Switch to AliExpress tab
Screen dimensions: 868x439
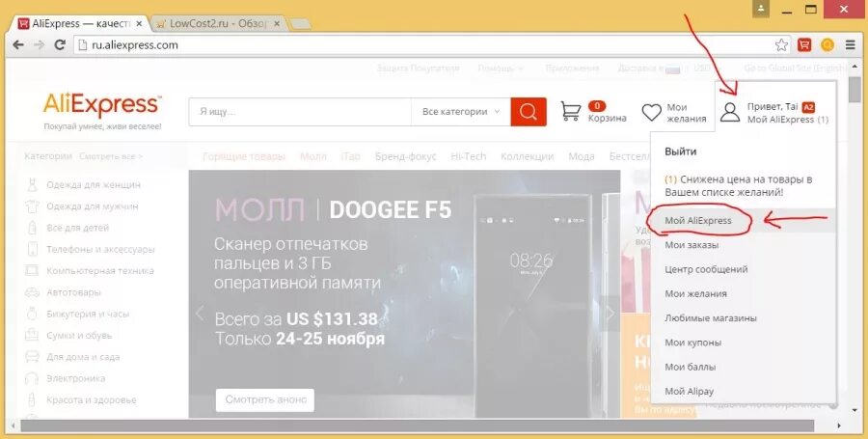[80, 24]
